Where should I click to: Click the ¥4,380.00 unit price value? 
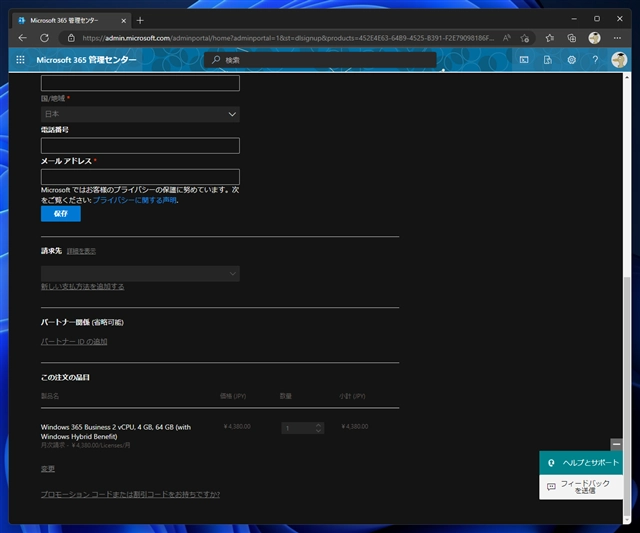[x=237, y=426]
